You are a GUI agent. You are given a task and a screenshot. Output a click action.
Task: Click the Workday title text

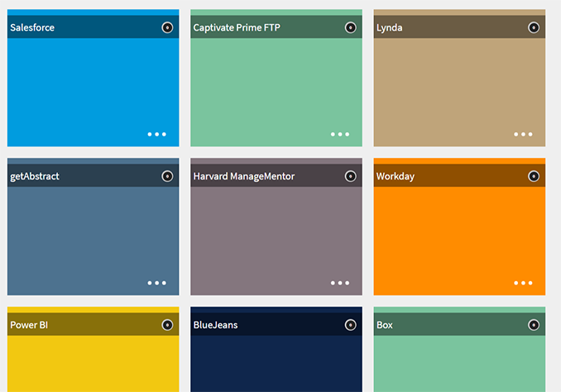click(x=396, y=176)
